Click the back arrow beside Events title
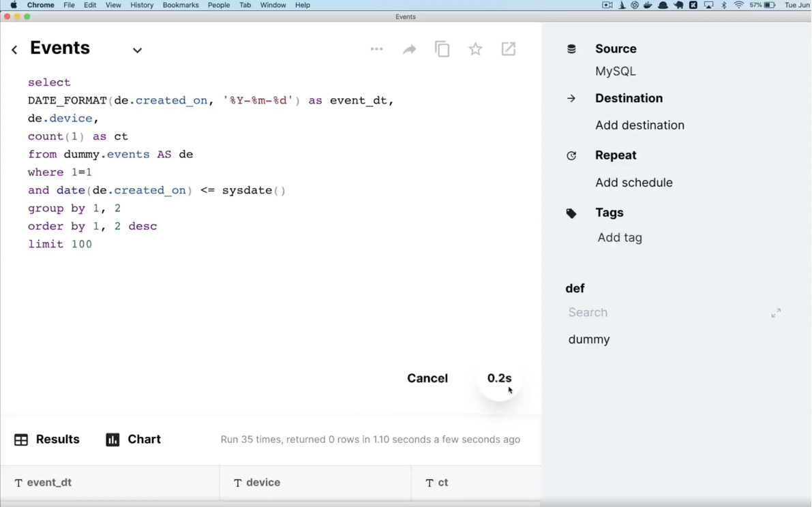The width and height of the screenshot is (812, 507). (14, 50)
